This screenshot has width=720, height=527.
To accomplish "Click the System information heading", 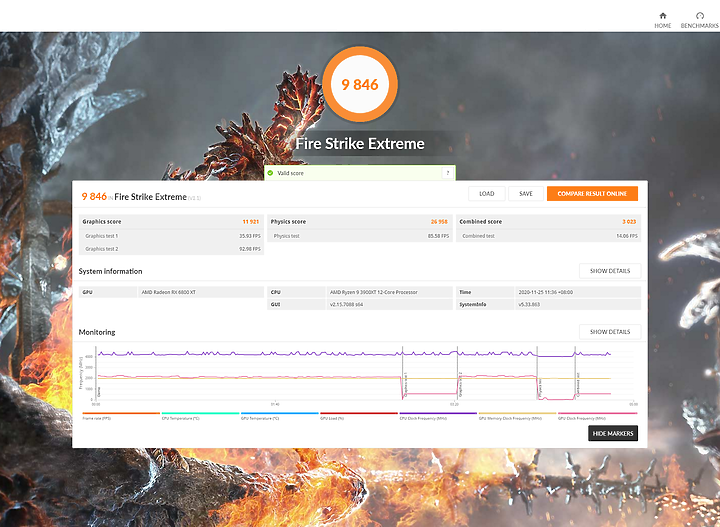I will (x=110, y=271).
